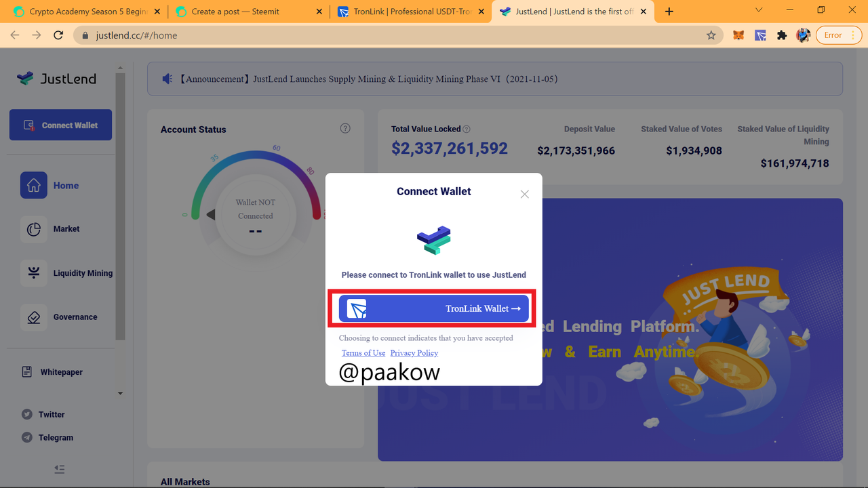Select Liquidity Mining in the sidebar menu
This screenshot has height=488, width=868.
[x=83, y=273]
